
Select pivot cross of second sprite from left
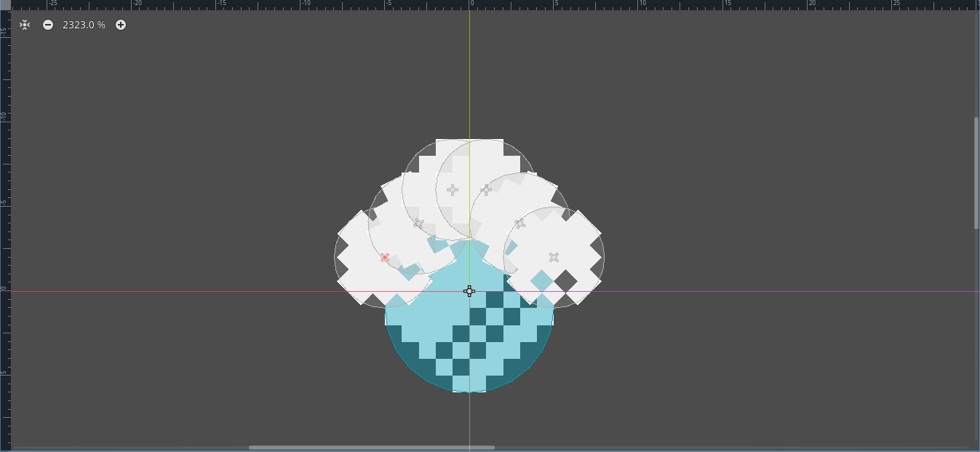pyautogui.click(x=418, y=223)
